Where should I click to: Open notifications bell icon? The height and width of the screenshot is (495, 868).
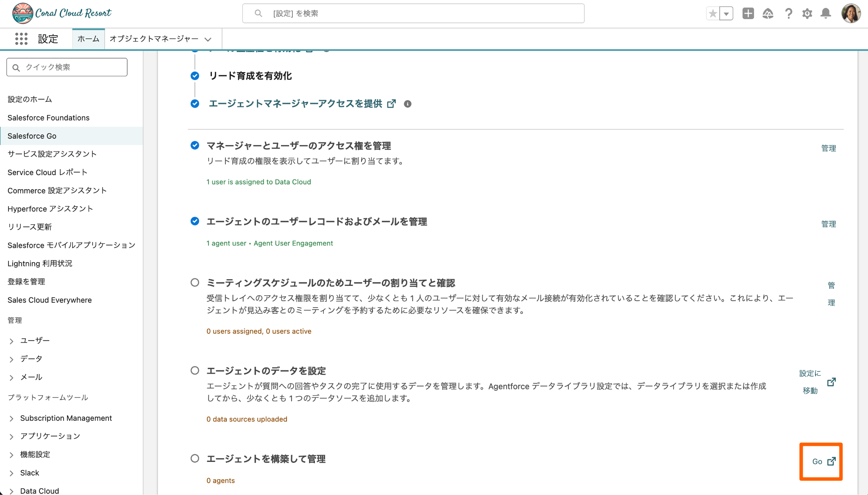tap(826, 14)
